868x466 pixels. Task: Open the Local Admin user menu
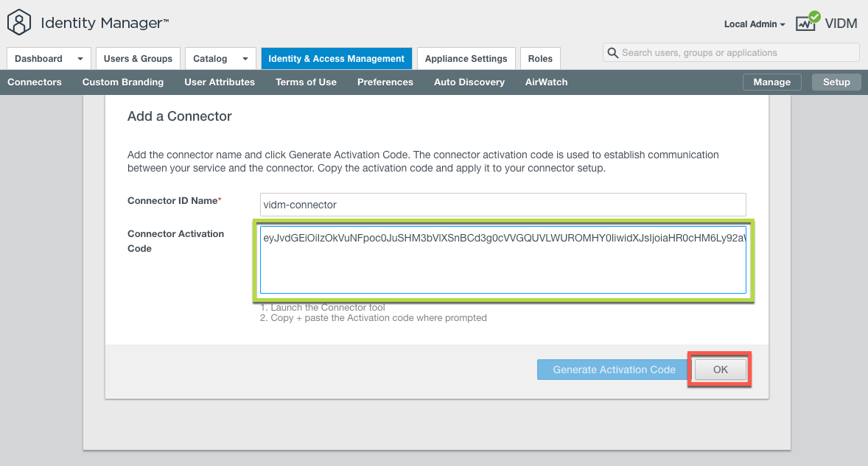coord(755,24)
